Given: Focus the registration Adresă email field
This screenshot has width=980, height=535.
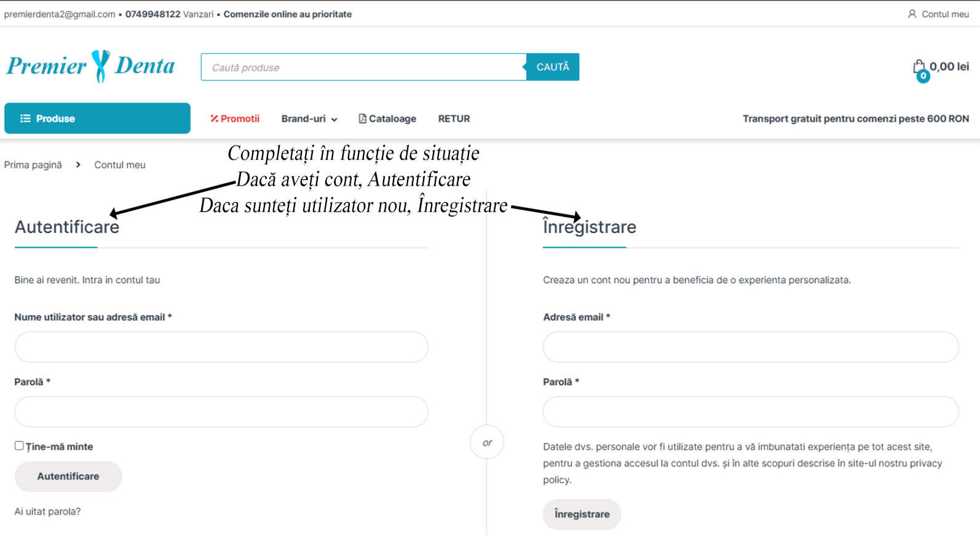Looking at the screenshot, I should pyautogui.click(x=751, y=347).
